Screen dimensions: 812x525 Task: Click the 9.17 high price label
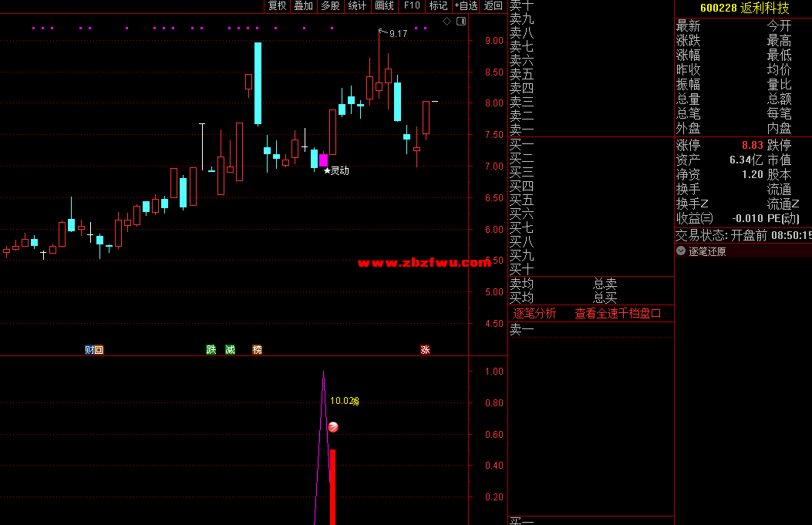pos(398,34)
